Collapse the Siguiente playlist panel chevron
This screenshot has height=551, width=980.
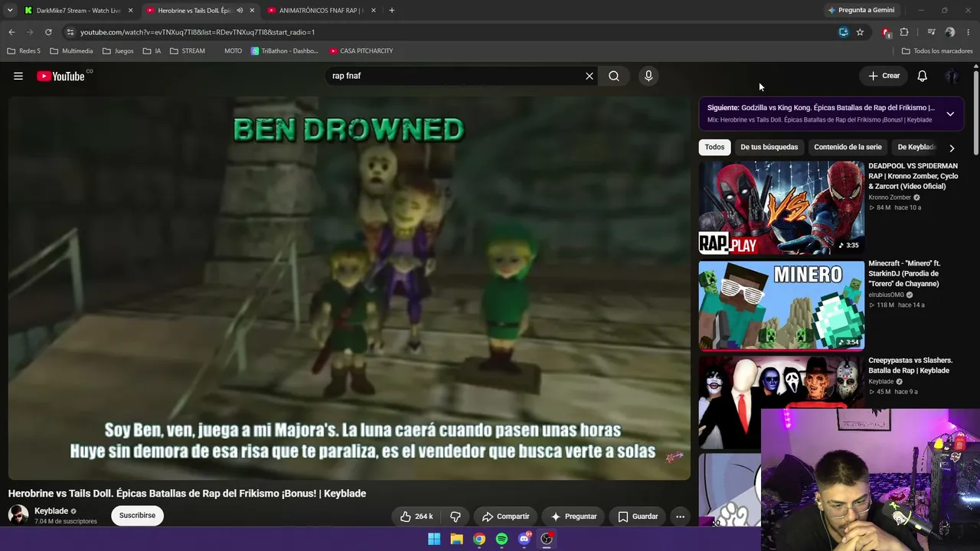pyautogui.click(x=950, y=114)
